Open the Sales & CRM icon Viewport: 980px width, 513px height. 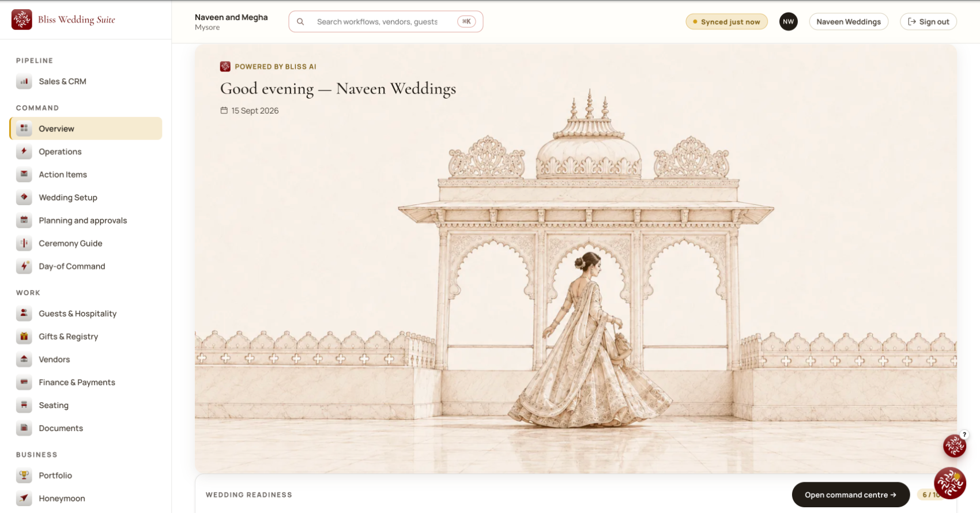(24, 81)
